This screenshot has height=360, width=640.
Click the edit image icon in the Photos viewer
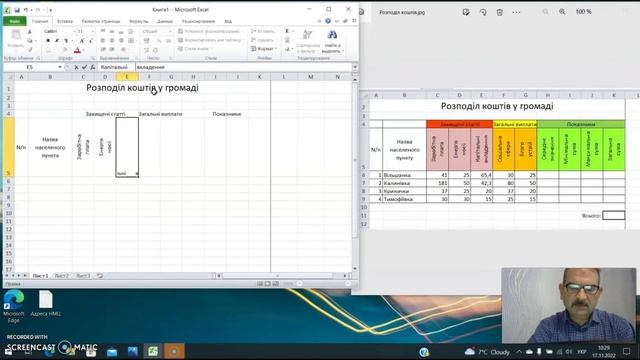pos(466,12)
